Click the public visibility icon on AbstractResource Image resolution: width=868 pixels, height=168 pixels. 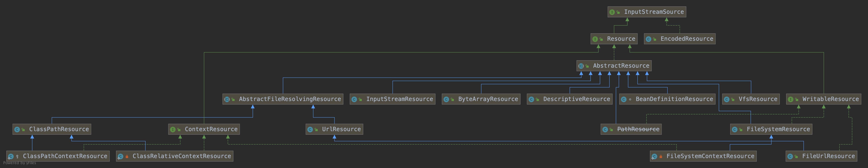587,66
